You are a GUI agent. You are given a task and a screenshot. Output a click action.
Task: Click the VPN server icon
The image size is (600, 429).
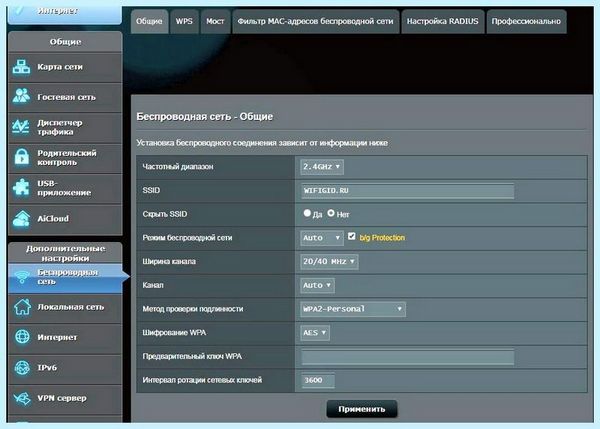(x=22, y=398)
